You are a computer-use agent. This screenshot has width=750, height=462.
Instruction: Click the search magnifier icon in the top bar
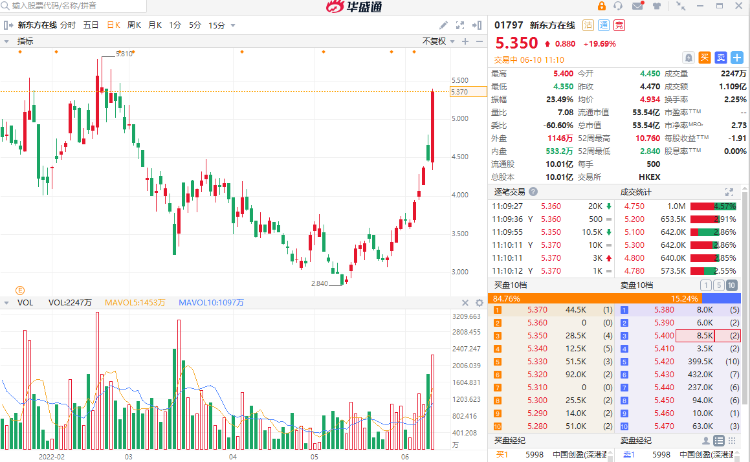pyautogui.click(x=5, y=6)
